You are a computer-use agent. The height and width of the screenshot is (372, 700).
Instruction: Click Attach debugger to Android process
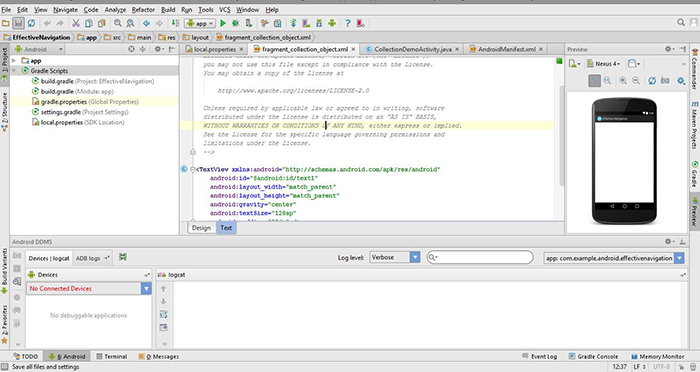[249, 23]
